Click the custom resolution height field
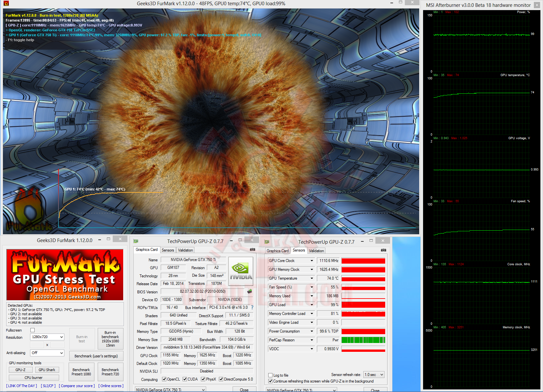 pos(58,345)
